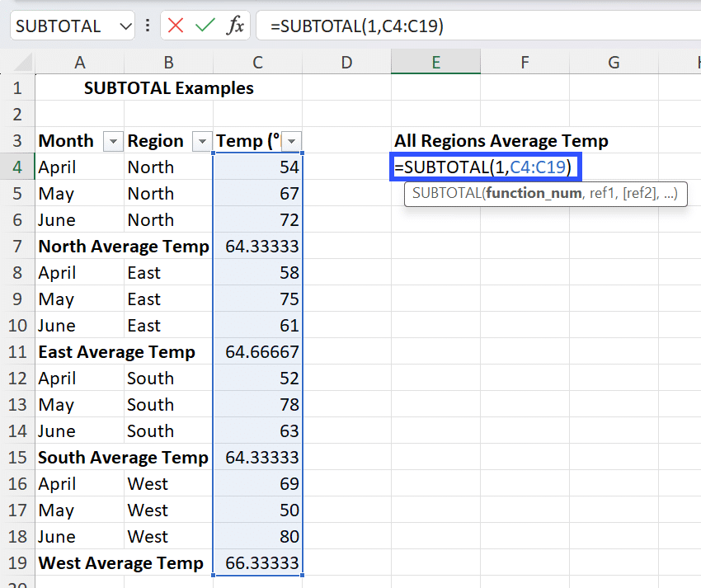701x588 pixels.
Task: Select row 7 header
Action: (x=17, y=246)
